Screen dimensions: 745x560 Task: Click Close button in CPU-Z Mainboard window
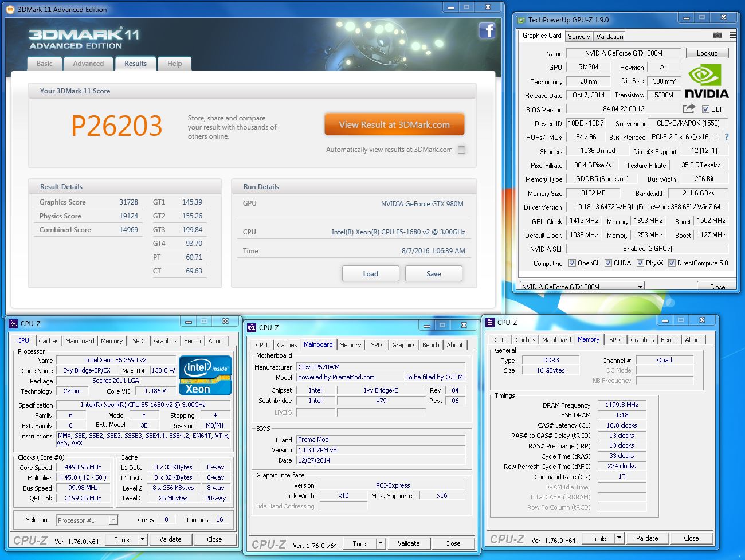pyautogui.click(x=453, y=543)
